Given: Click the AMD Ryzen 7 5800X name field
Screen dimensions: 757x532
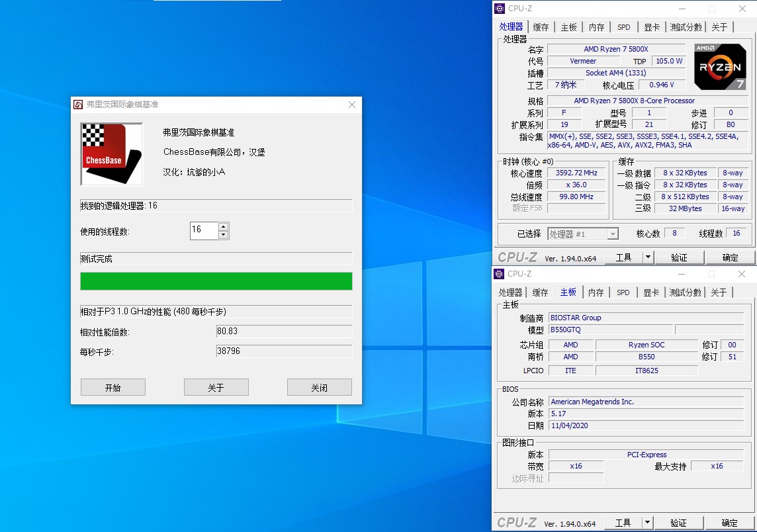Looking at the screenshot, I should click(x=616, y=49).
